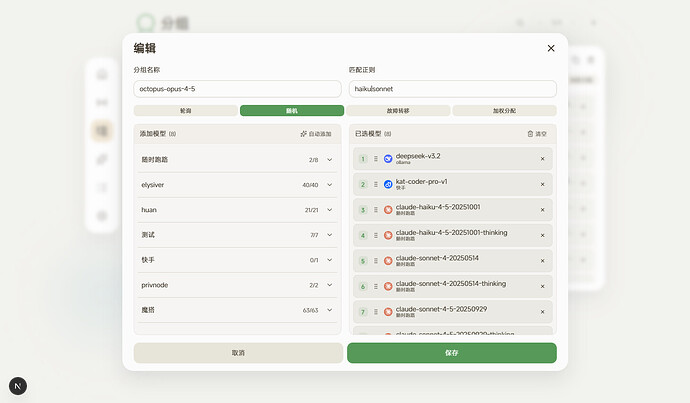Grab the drag handle of deepseek-v3.2
This screenshot has height=403, width=690.
[376, 159]
